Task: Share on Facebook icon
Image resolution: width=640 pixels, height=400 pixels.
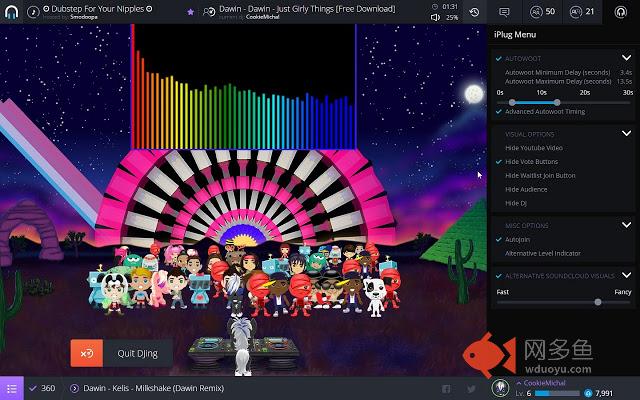Action: click(x=446, y=389)
